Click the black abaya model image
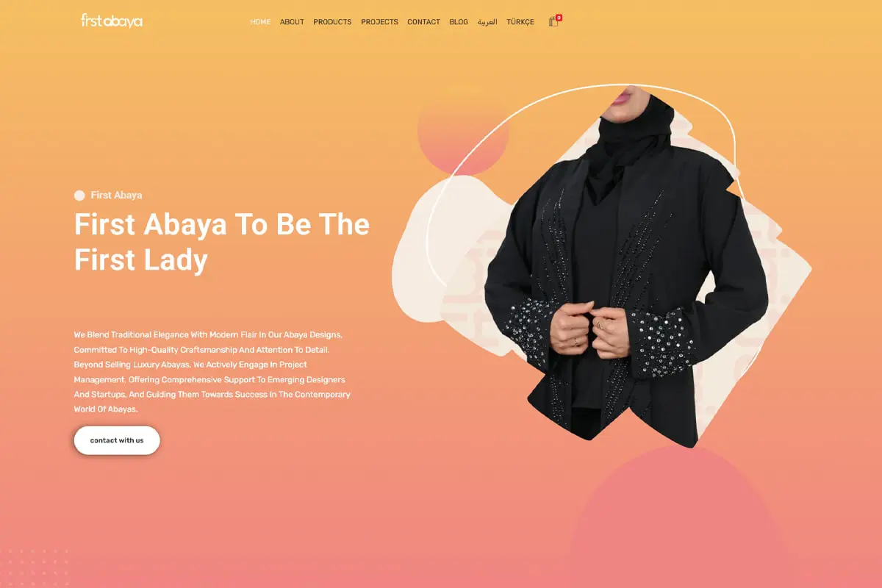This screenshot has width=882, height=588. (x=625, y=265)
